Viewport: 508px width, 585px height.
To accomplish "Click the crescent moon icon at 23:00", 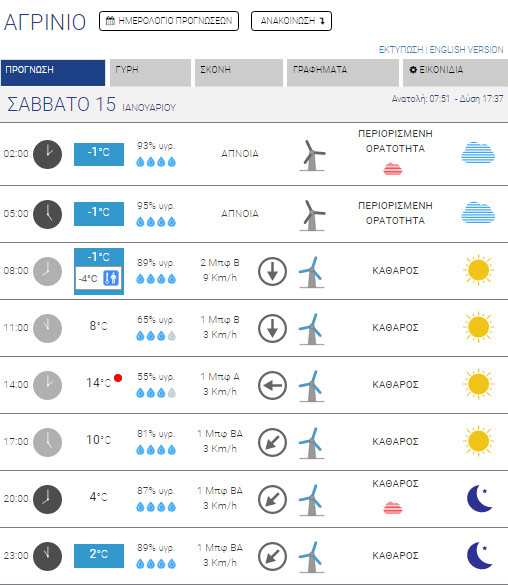I will [x=480, y=555].
